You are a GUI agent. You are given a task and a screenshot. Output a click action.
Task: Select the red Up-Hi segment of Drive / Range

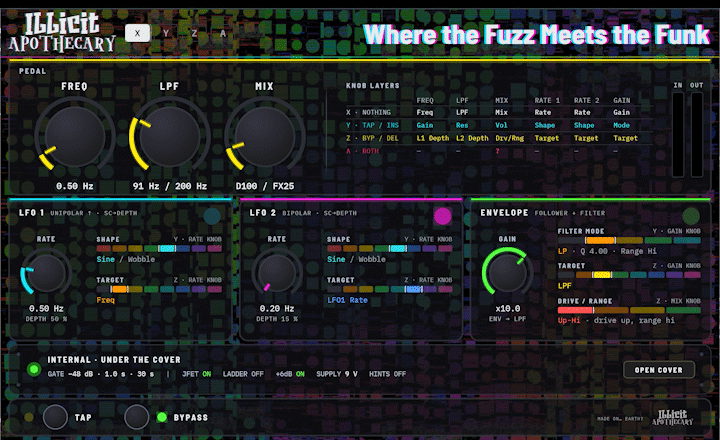[x=575, y=310]
